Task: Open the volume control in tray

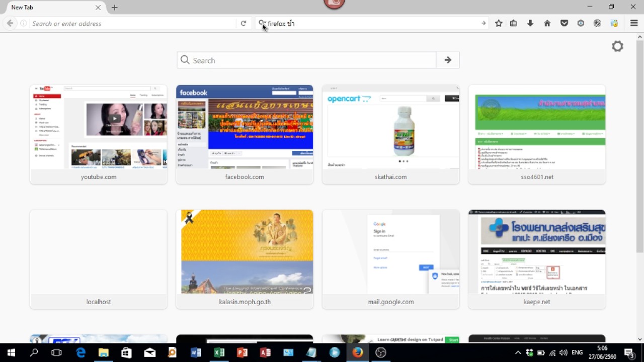Action: click(x=563, y=352)
